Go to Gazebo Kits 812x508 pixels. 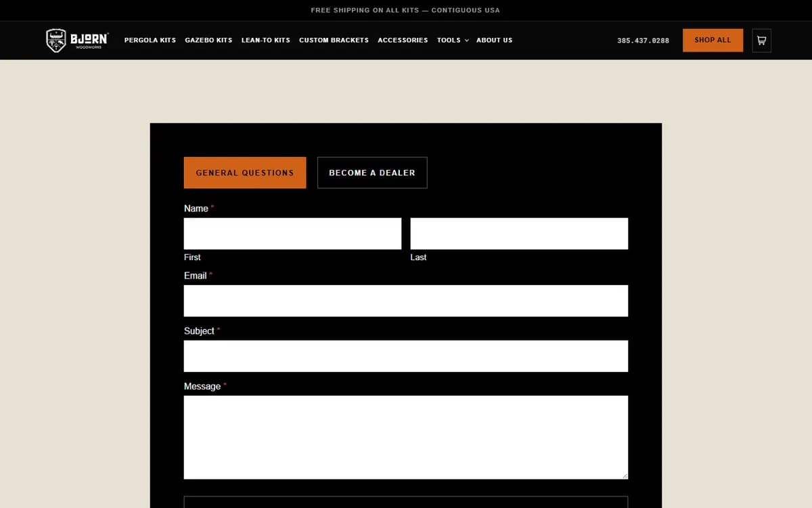[208, 40]
